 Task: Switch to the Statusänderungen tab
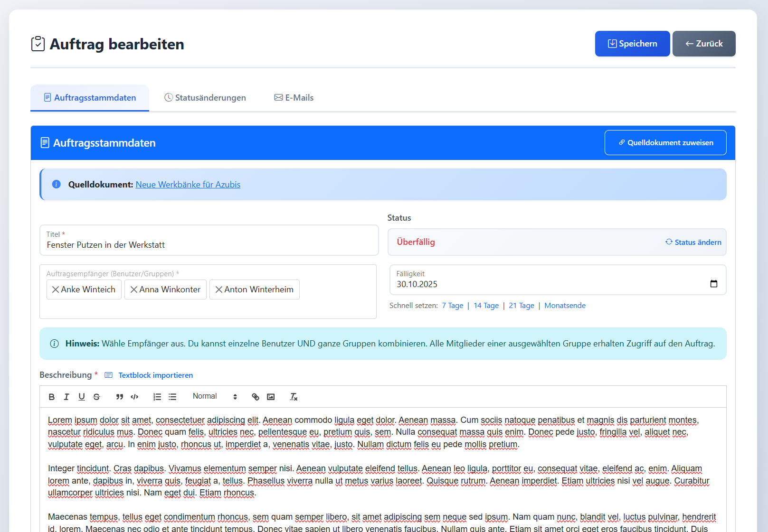tap(205, 98)
